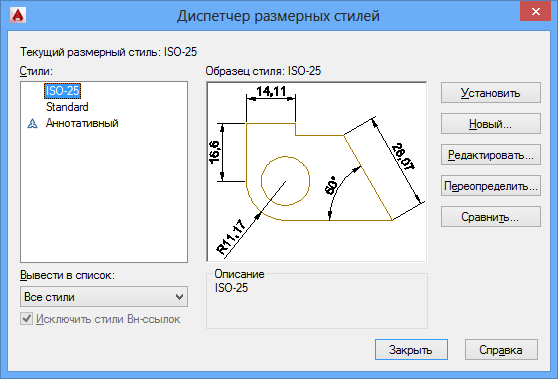
Task: Compare styles using Сравнить...
Action: 491,217
